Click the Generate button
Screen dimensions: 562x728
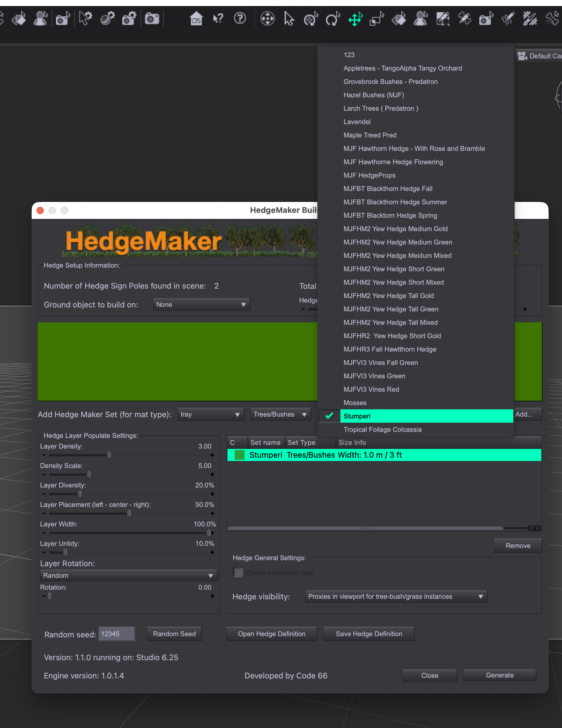click(x=500, y=675)
